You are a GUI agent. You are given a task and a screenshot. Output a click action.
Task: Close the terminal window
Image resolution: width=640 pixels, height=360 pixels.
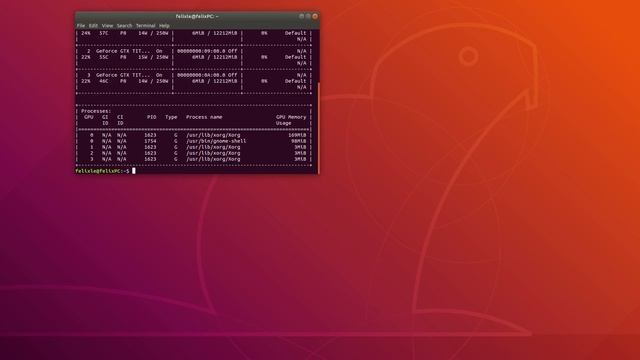315,16
